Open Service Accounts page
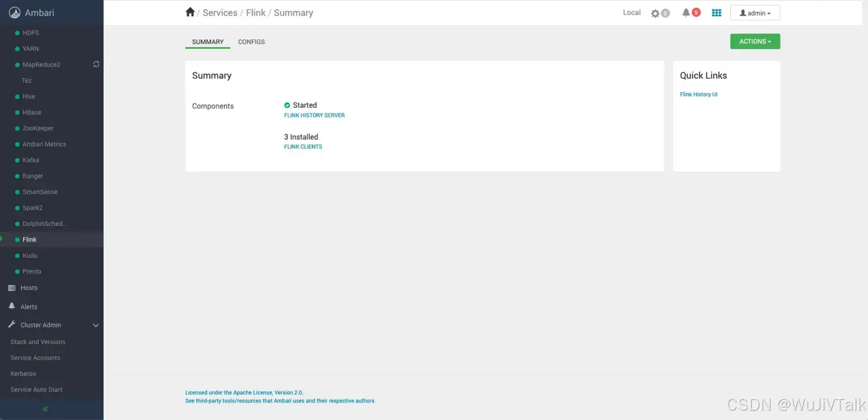This screenshot has width=868, height=420. (x=35, y=358)
